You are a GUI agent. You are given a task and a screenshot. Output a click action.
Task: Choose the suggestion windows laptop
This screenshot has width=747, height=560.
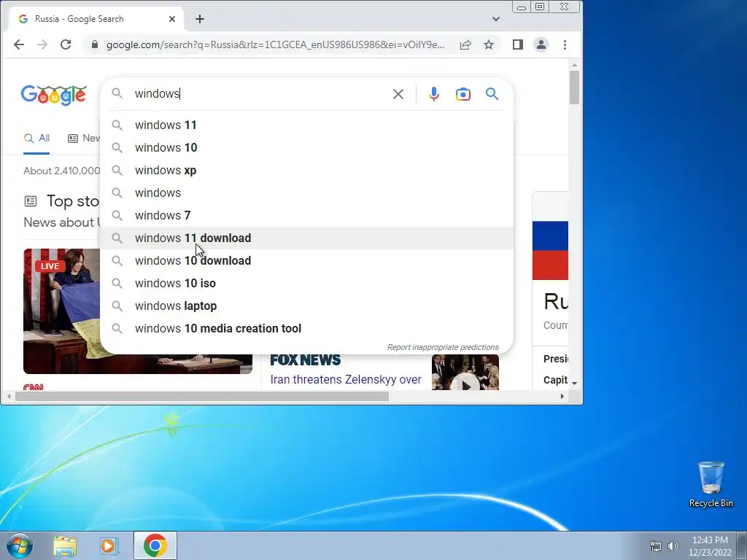(307, 306)
